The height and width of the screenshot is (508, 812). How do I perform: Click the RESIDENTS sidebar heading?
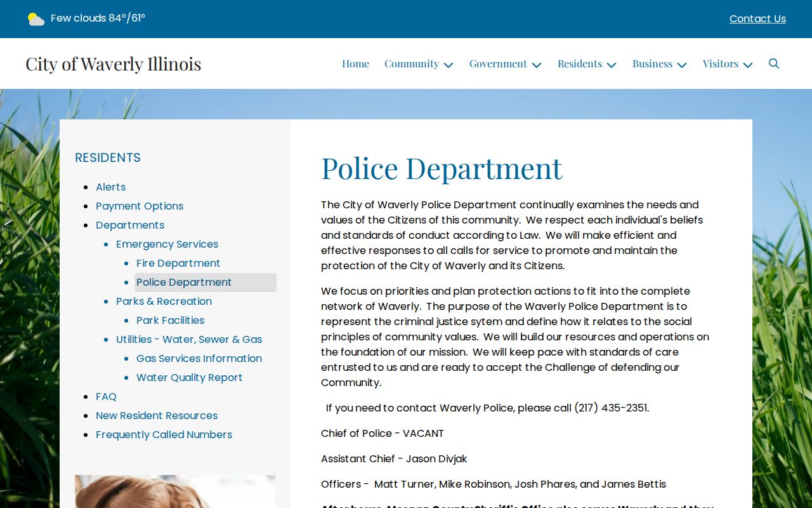pyautogui.click(x=108, y=157)
